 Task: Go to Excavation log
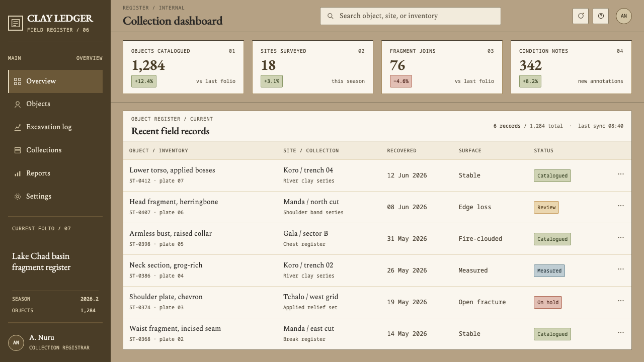55,127
